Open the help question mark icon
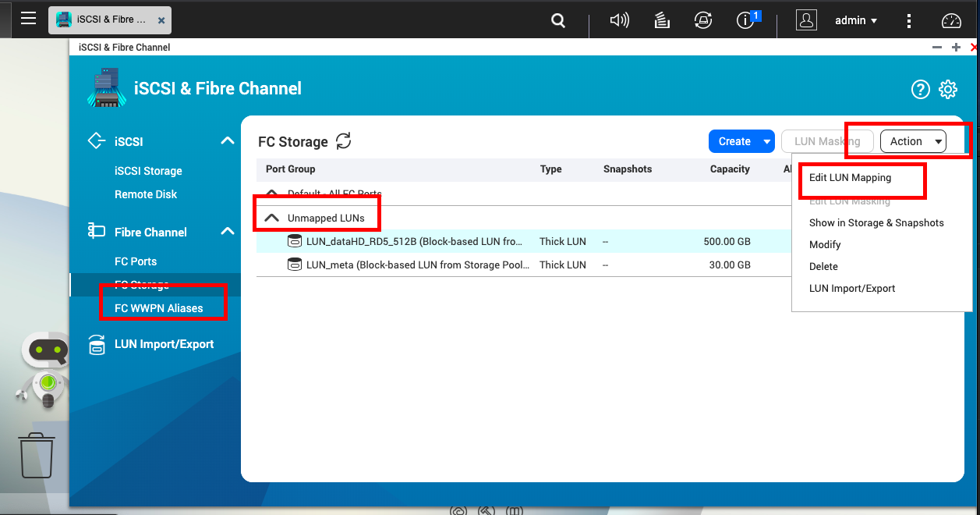The image size is (980, 515). [x=921, y=90]
